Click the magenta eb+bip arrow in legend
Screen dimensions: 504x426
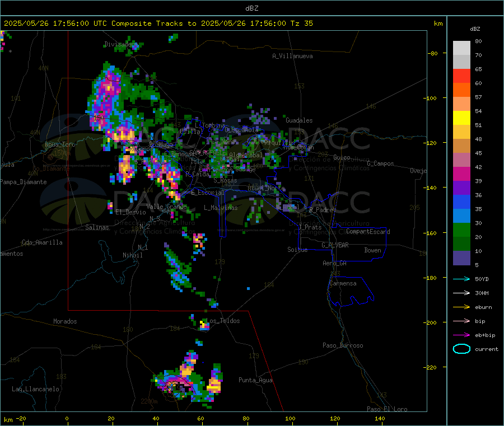point(461,335)
